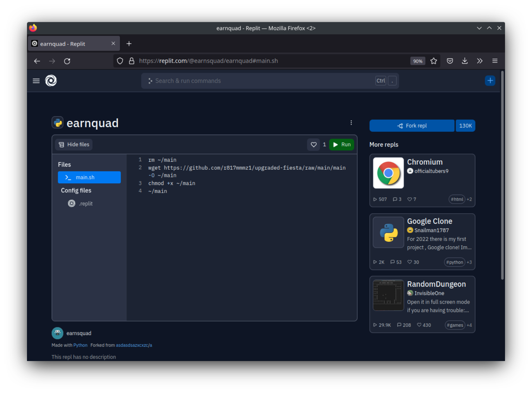
Task: Open the Downloads panel
Action: (465, 61)
